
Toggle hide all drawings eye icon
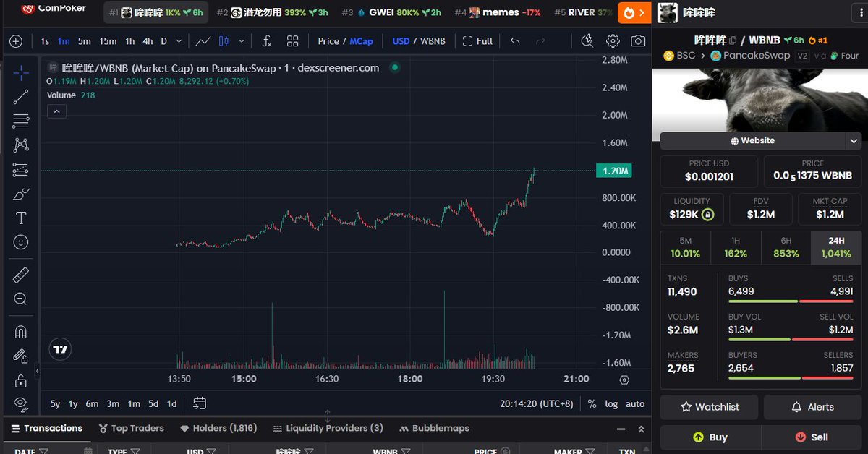[x=21, y=403]
